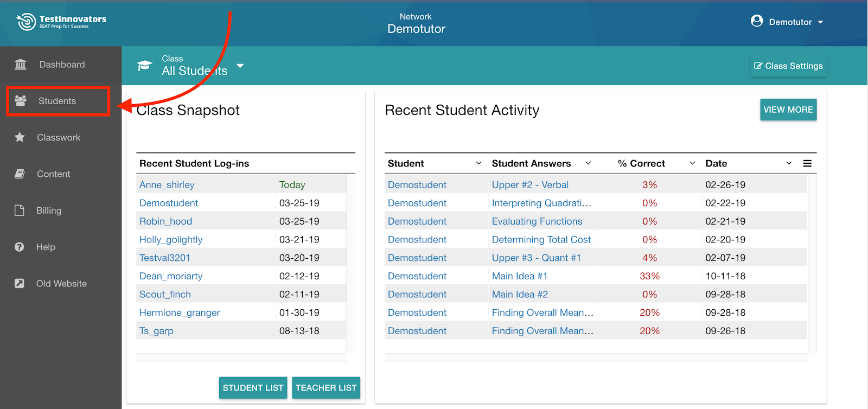Click the Date column header
The image size is (868, 409).
click(716, 163)
